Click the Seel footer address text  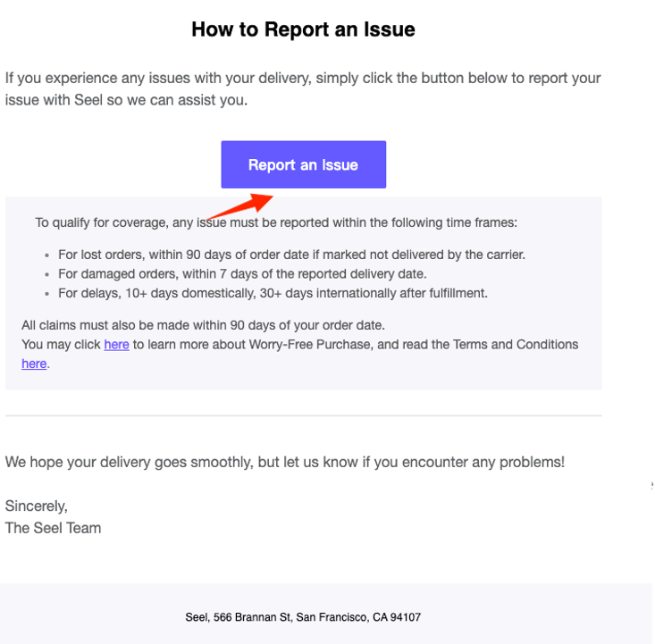[x=303, y=617]
